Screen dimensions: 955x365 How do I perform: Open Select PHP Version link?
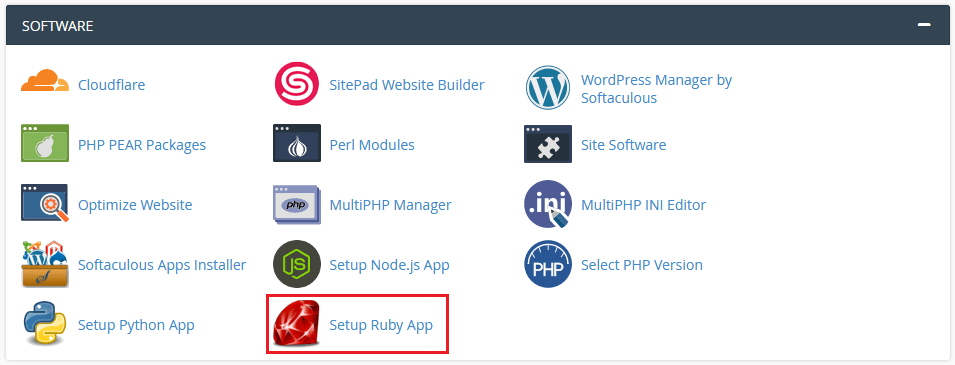click(642, 265)
